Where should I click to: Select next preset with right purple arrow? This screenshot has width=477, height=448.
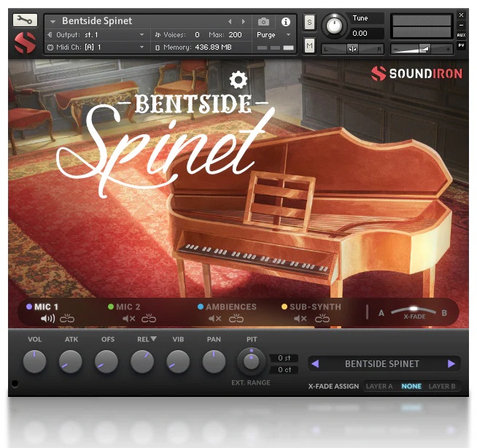[451, 363]
